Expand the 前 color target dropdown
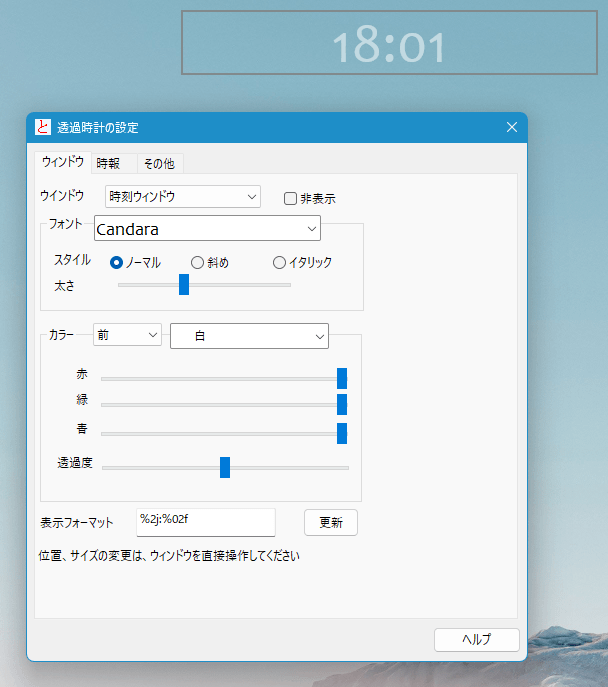 pos(126,336)
